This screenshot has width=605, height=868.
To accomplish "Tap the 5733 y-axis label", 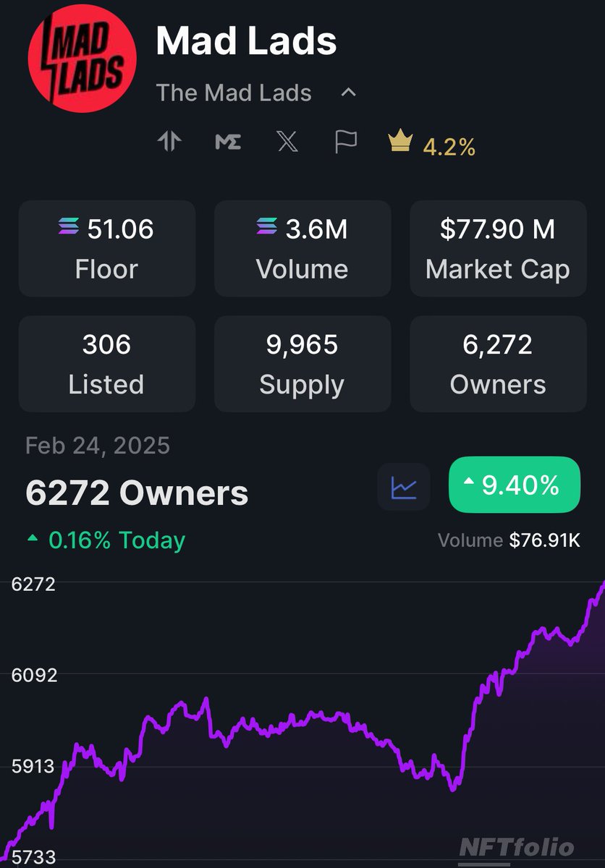I will (33, 857).
